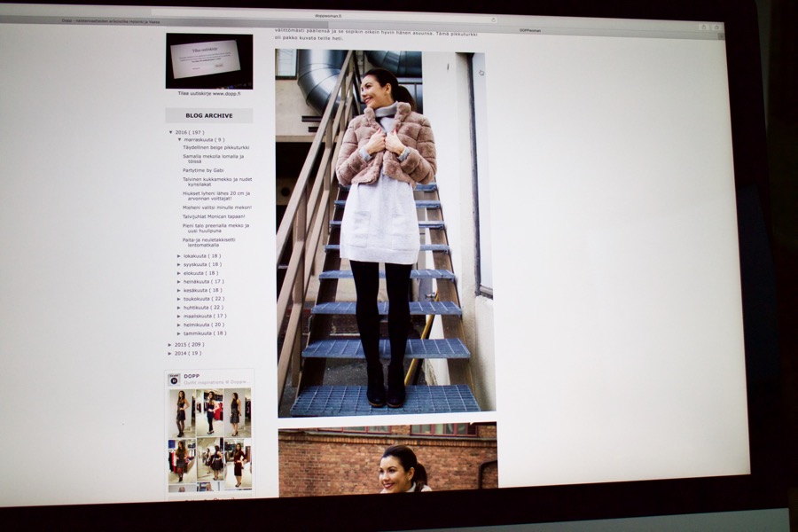Click the BLOG ARCHIVE heading
The image size is (798, 532).
click(209, 115)
